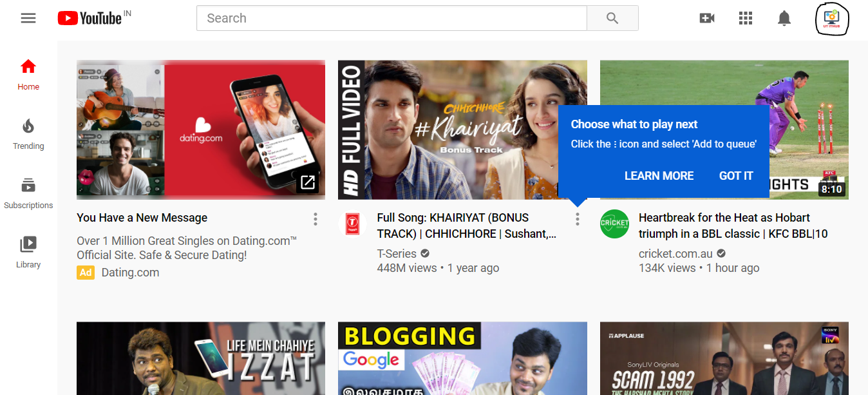Image resolution: width=868 pixels, height=395 pixels.
Task: Click the Dating.com advertiser link
Action: pos(130,273)
